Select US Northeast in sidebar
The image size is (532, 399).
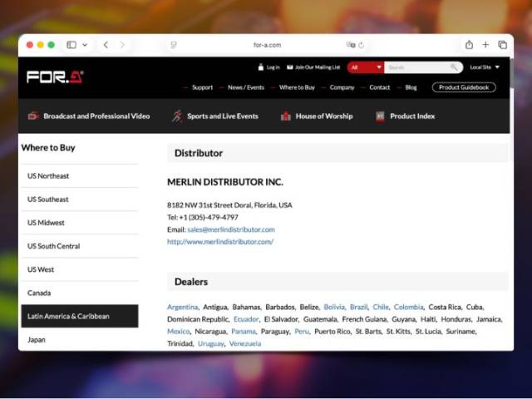coord(80,175)
